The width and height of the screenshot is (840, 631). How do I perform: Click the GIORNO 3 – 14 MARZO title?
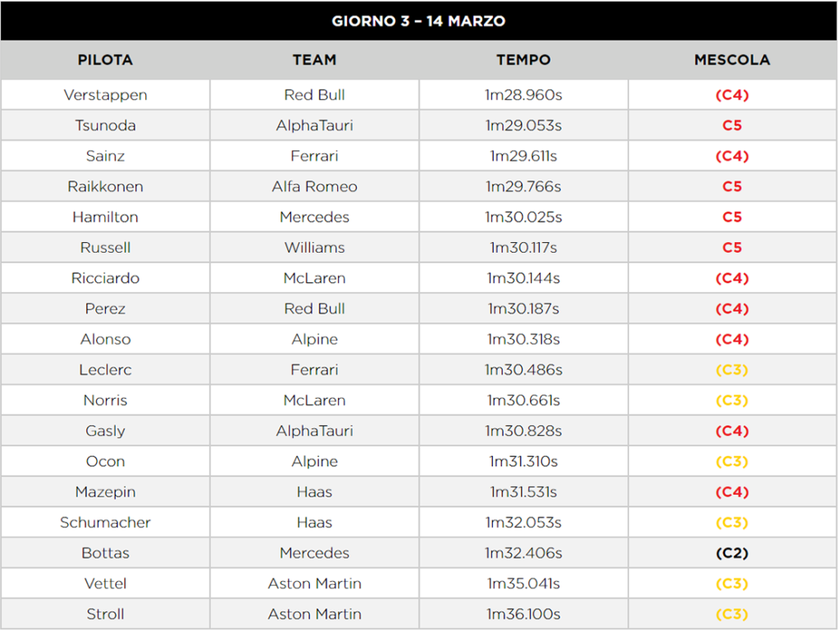(418, 21)
